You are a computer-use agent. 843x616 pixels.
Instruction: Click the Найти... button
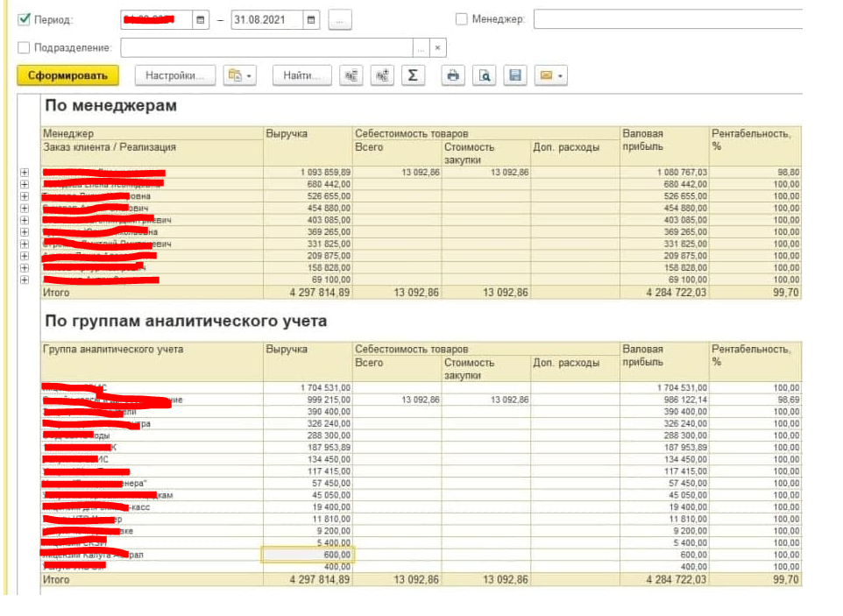[302, 76]
